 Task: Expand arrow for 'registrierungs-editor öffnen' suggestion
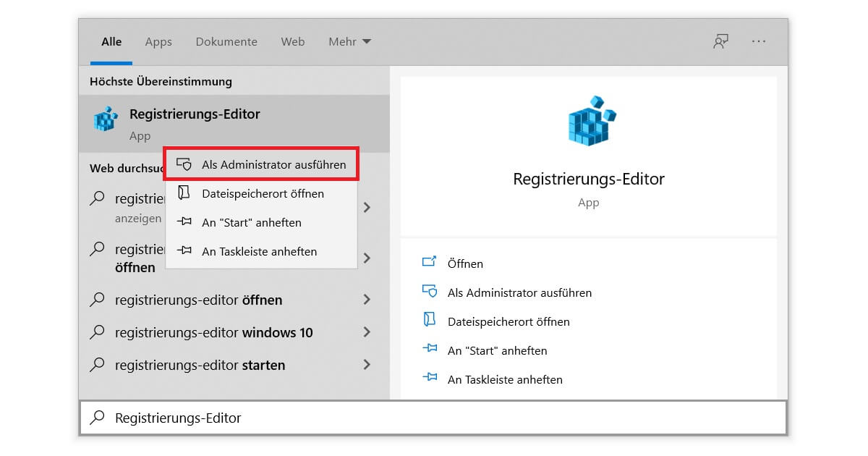point(367,300)
